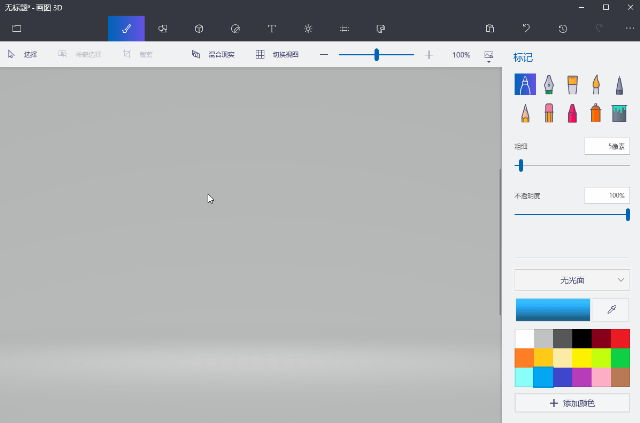This screenshot has width=640, height=423.
Task: Zoom out with the minus button
Action: (324, 55)
